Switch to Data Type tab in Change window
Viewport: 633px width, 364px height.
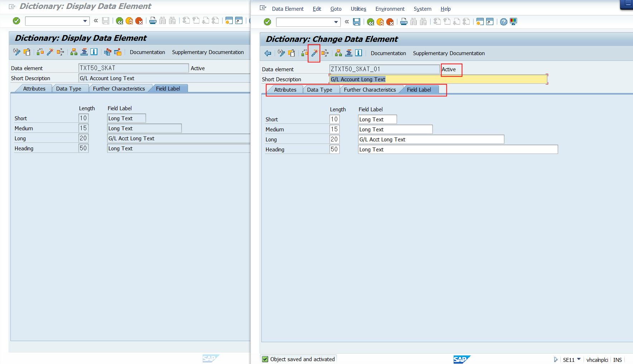point(319,90)
